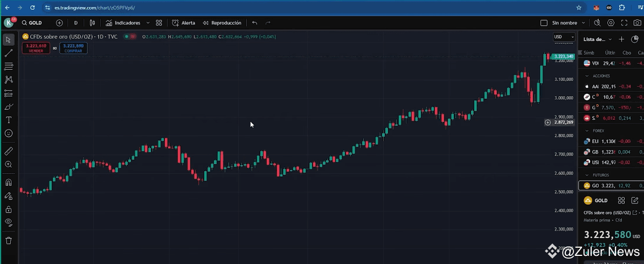Image resolution: width=644 pixels, height=264 pixels.
Task: Sort watchlist by Símb column
Action: 589,52
